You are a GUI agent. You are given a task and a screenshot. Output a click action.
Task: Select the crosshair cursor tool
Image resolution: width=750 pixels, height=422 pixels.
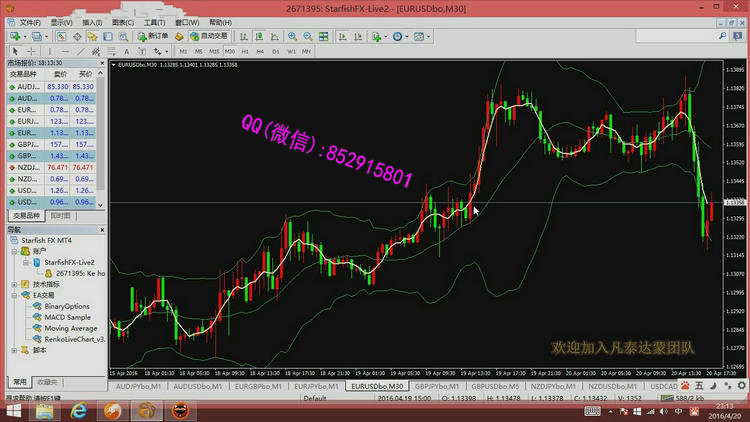[x=31, y=51]
